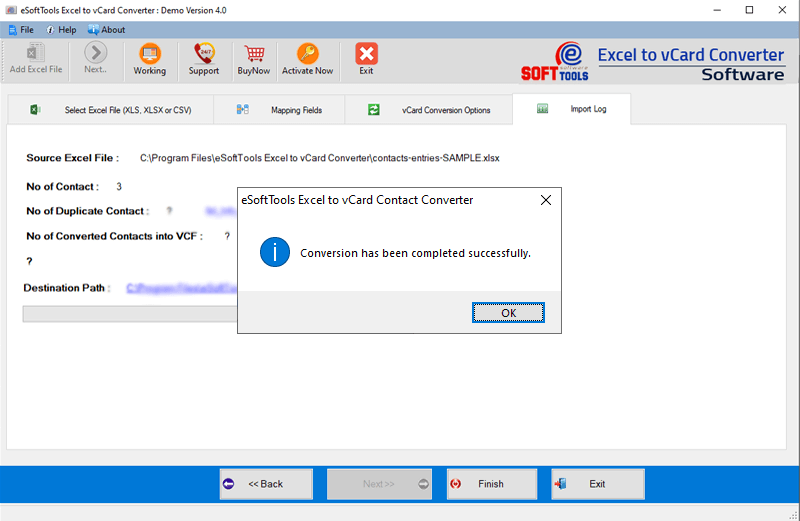
Task: Click the "Excel to vCard Converter" heading
Action: [691, 55]
